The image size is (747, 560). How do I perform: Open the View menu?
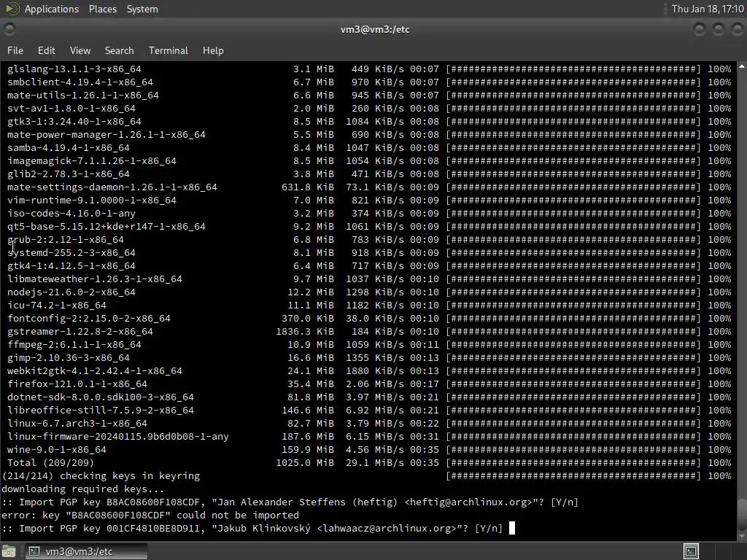click(80, 50)
